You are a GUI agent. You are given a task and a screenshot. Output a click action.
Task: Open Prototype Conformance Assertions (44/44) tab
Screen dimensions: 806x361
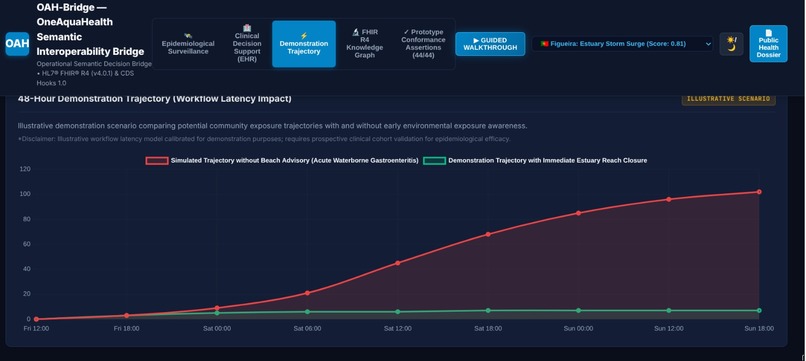[x=423, y=44]
